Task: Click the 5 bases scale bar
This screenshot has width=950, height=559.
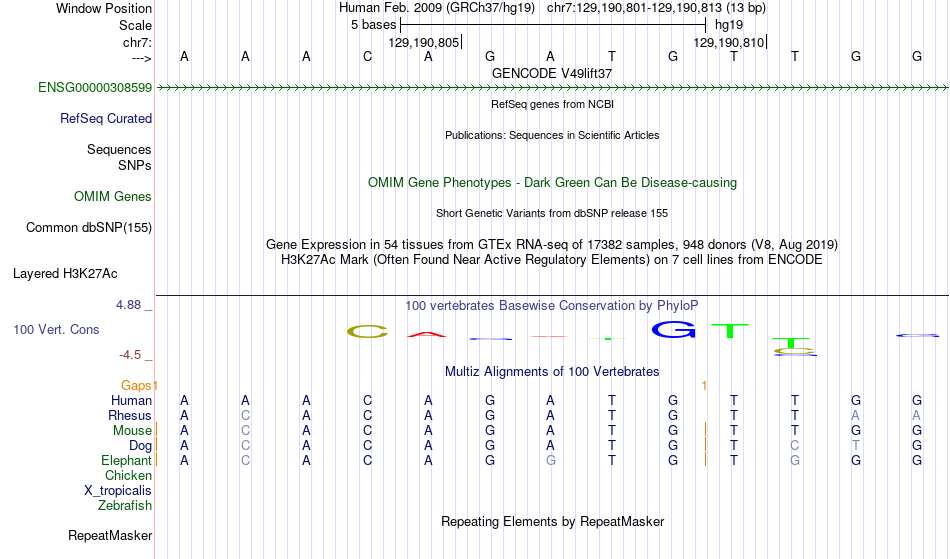Action: click(553, 25)
